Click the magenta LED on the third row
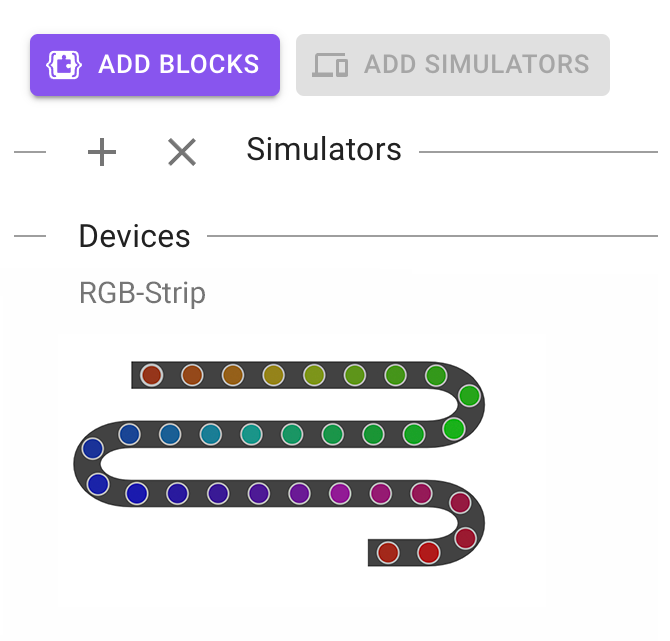The width and height of the screenshot is (670, 641). click(340, 493)
